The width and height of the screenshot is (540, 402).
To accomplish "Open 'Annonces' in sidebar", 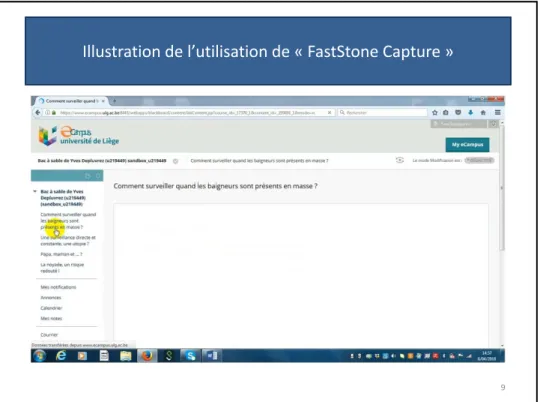I will [51, 298].
